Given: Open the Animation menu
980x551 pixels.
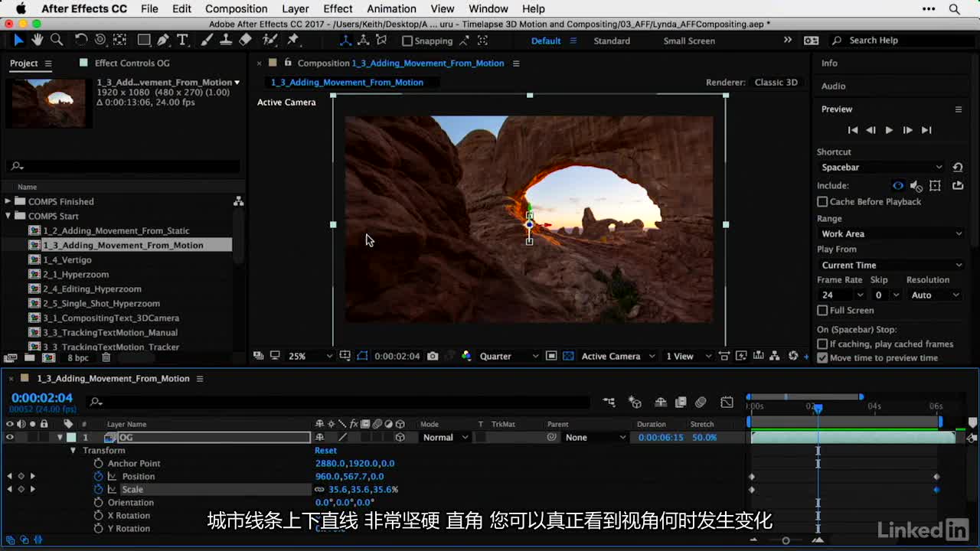Looking at the screenshot, I should coord(391,8).
